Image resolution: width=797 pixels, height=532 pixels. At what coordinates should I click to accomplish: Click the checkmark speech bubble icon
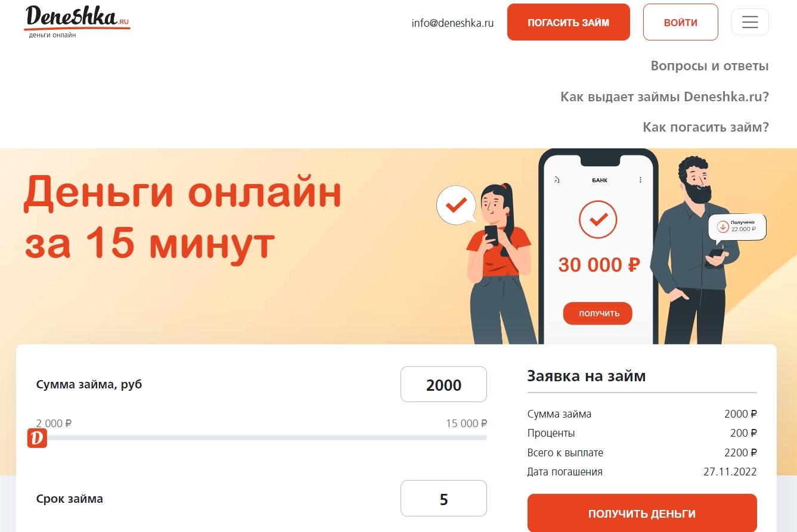[457, 206]
